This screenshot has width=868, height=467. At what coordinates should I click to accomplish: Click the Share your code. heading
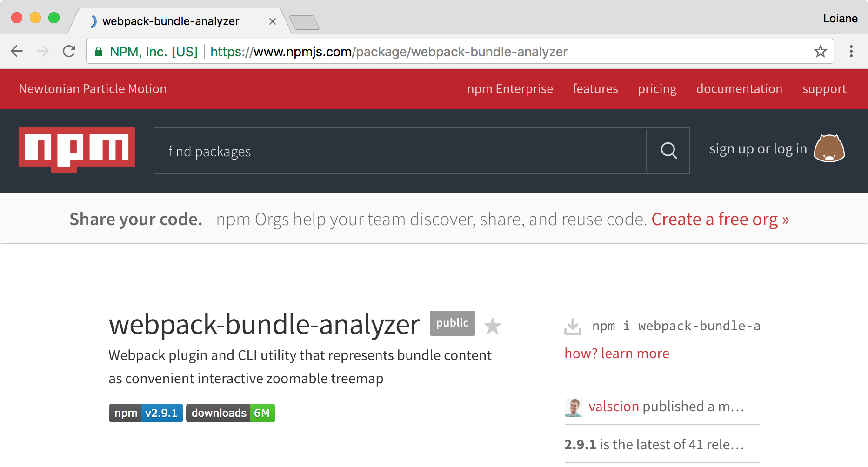[136, 219]
